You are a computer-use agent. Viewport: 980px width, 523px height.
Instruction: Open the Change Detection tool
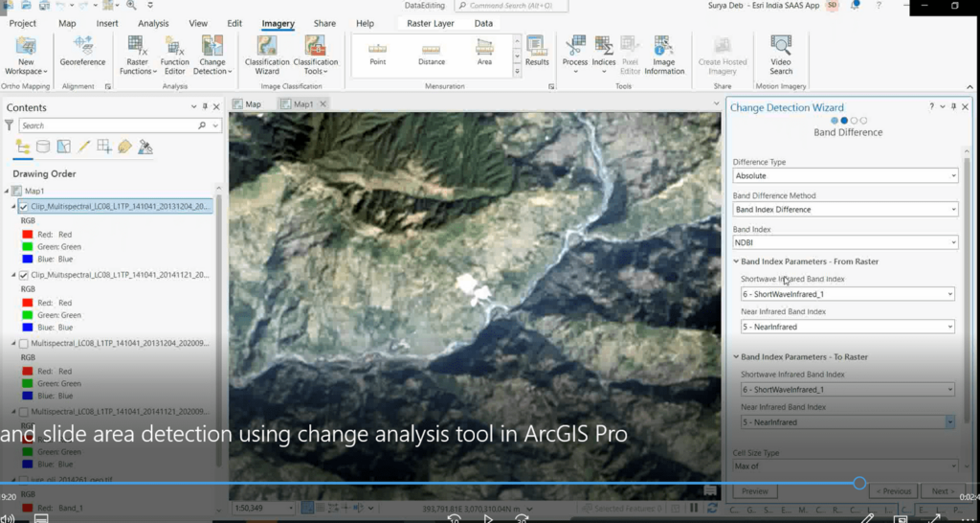point(212,57)
